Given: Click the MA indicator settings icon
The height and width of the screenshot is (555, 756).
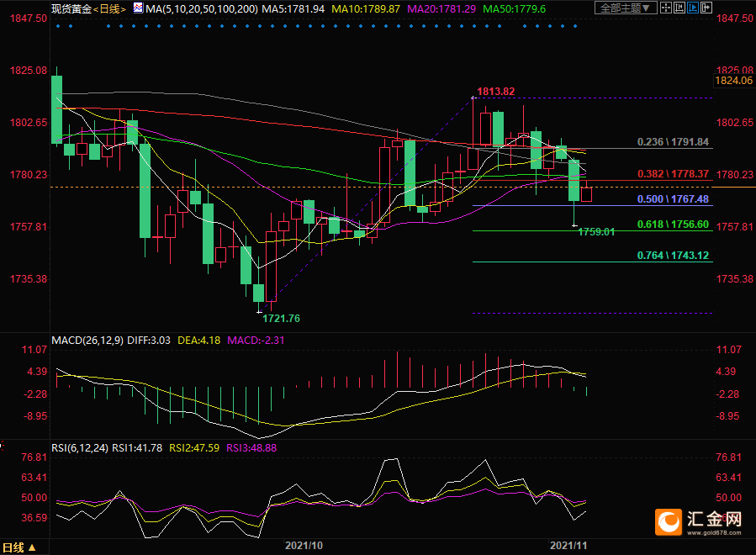Looking at the screenshot, I should 138,8.
